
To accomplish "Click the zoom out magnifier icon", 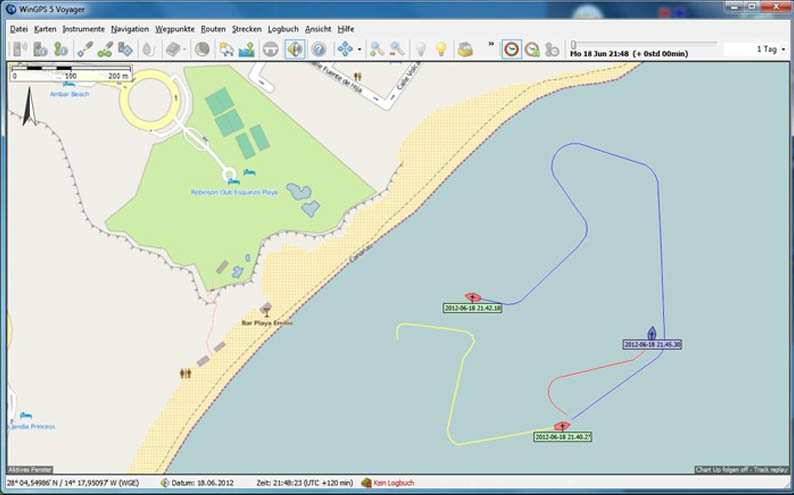I will pyautogui.click(x=397, y=49).
